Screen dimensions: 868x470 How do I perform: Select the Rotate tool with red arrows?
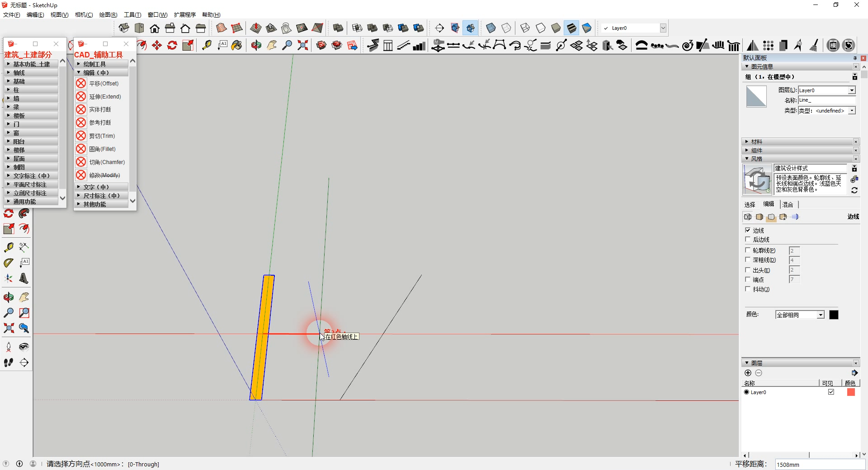(x=172, y=45)
